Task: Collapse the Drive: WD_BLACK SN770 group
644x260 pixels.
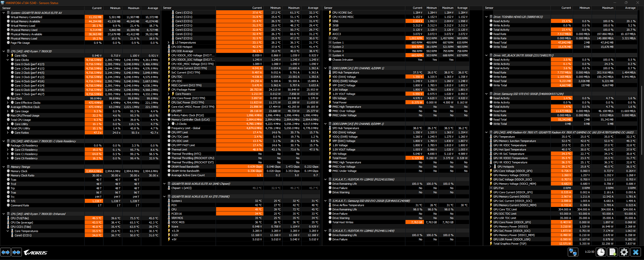Action: [487, 55]
